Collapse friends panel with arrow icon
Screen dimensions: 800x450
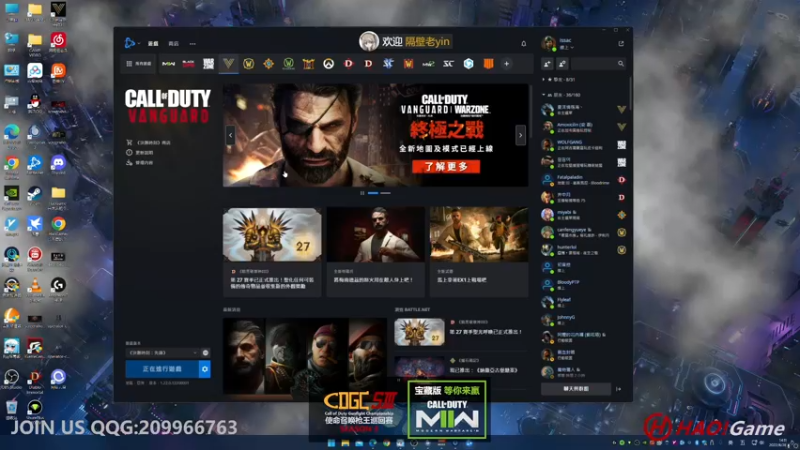619,389
